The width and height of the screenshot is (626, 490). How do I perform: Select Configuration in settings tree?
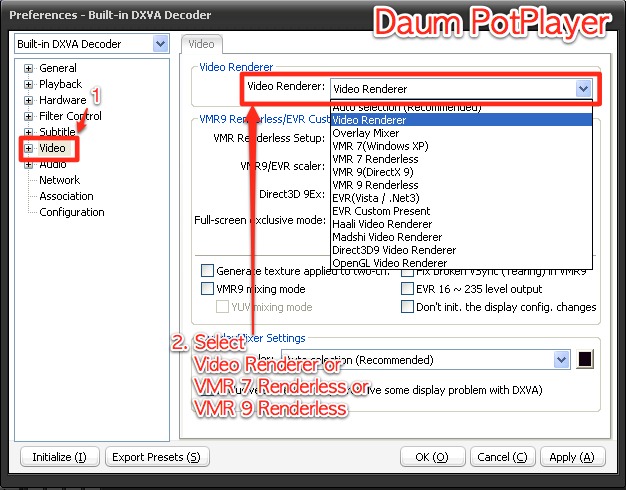click(x=72, y=212)
